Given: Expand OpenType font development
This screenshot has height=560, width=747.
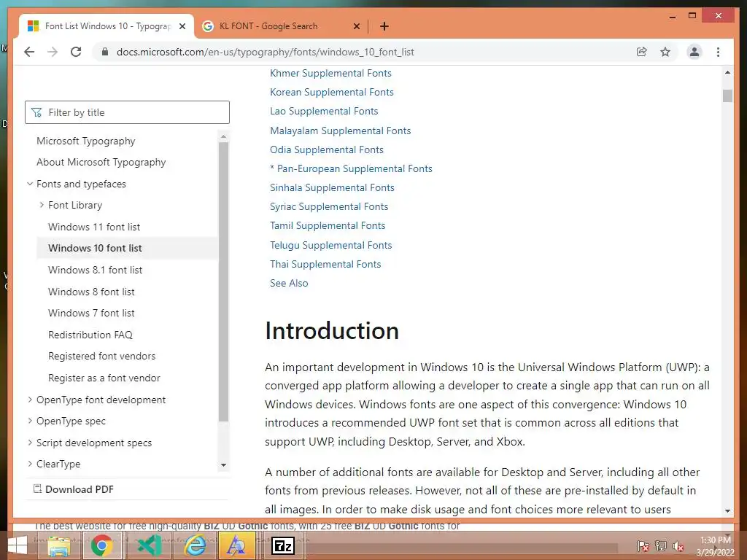Looking at the screenshot, I should click(29, 400).
